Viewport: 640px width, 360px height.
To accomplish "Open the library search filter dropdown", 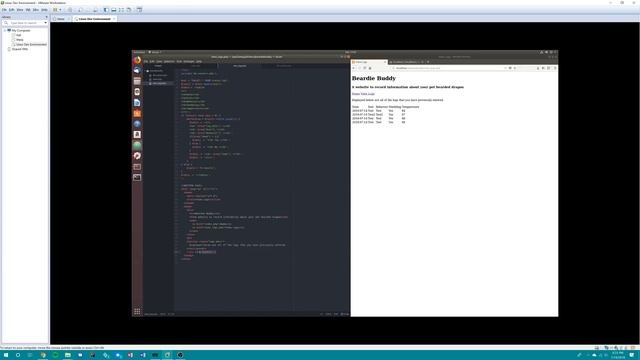I will click(45, 23).
